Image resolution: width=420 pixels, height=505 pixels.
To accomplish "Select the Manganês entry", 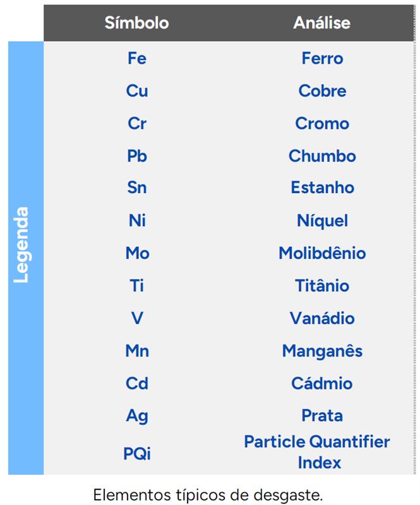I will pos(322,351).
